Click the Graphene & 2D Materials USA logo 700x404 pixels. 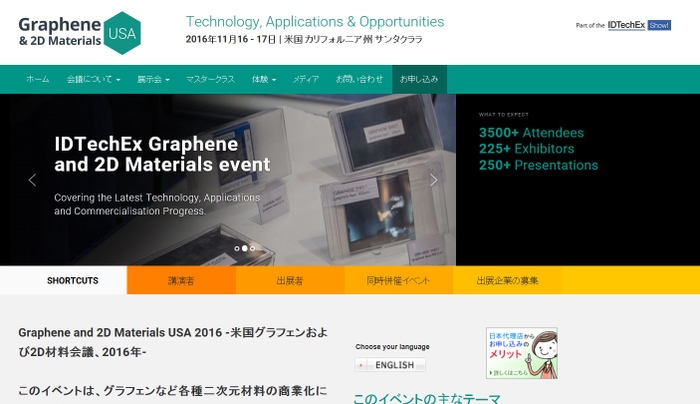click(79, 33)
